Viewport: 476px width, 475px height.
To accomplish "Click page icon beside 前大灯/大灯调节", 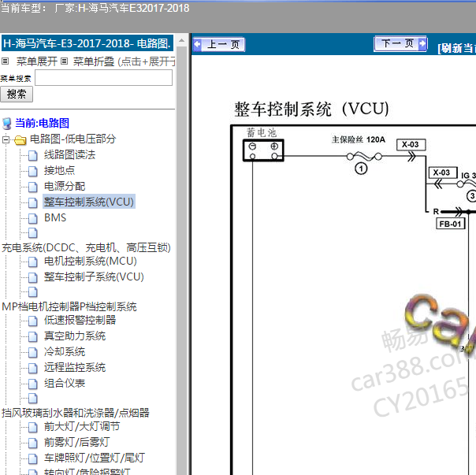I will (x=33, y=427).
